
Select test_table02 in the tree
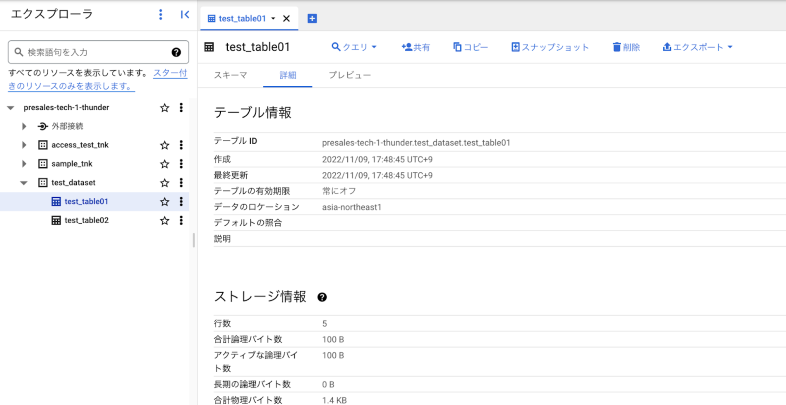(86, 220)
